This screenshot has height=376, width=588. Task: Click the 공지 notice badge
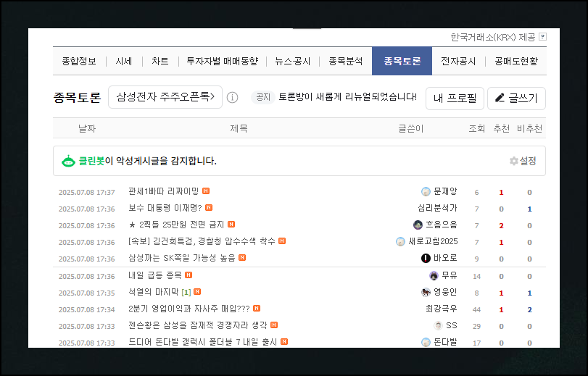(x=263, y=98)
